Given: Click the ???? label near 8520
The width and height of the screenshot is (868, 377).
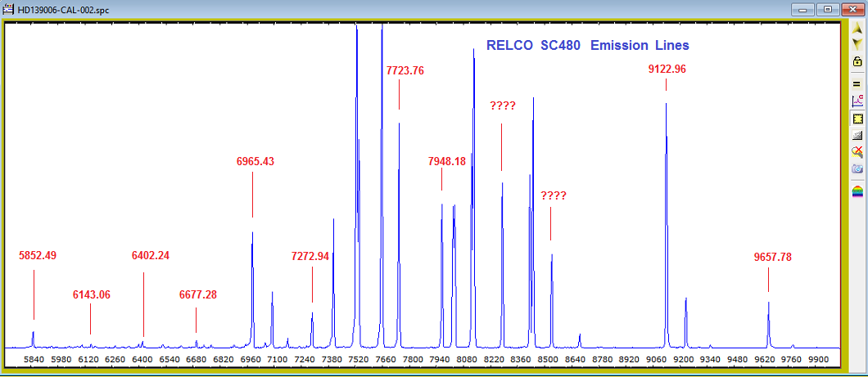Looking at the screenshot, I should [554, 195].
